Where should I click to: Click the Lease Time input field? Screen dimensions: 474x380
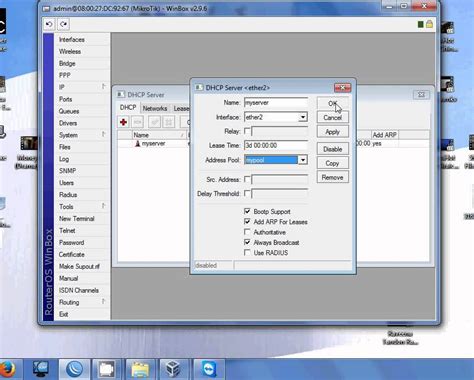[276, 145]
